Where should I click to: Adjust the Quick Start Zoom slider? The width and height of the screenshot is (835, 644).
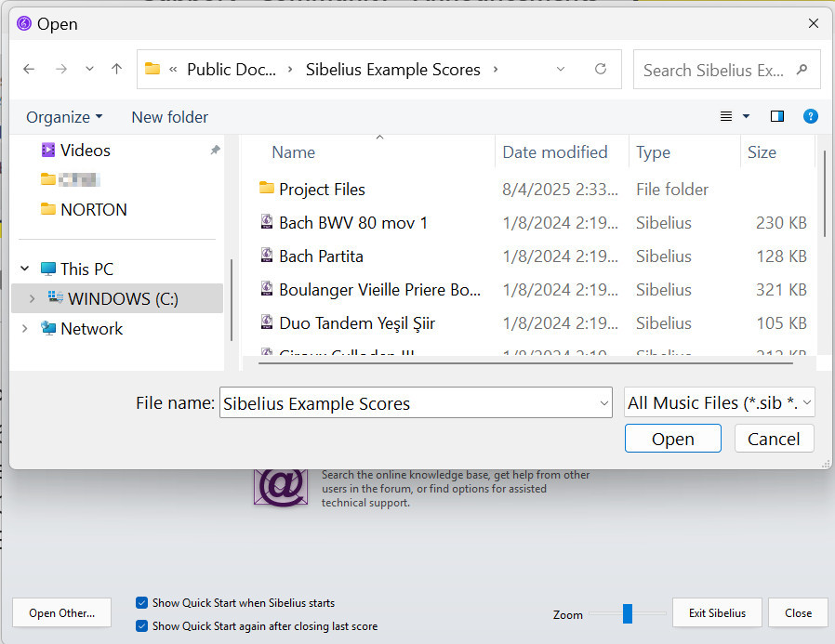[x=628, y=613]
